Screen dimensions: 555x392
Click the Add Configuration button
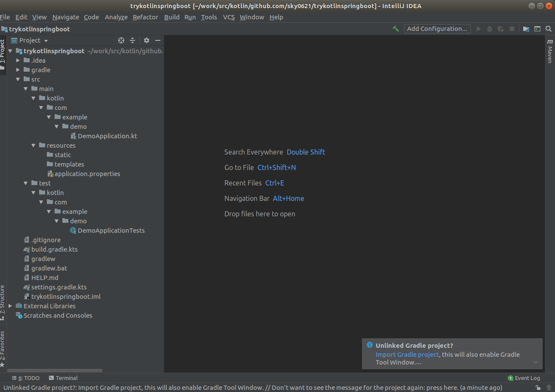click(x=437, y=28)
